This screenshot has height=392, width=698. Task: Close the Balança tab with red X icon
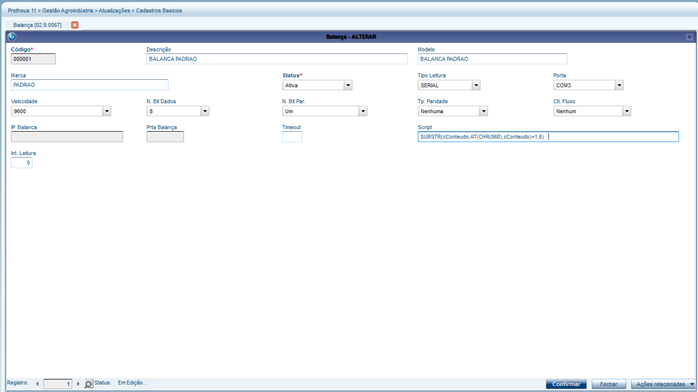[75, 25]
